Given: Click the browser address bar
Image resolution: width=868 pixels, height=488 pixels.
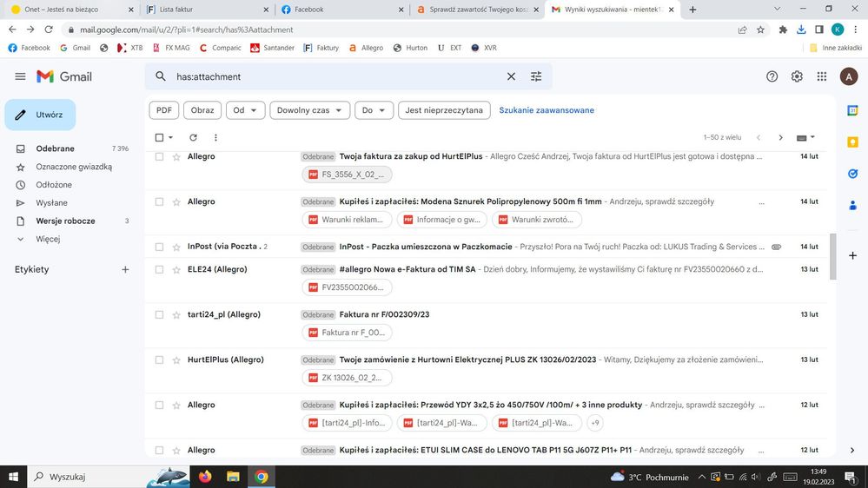Looking at the screenshot, I should point(399,30).
